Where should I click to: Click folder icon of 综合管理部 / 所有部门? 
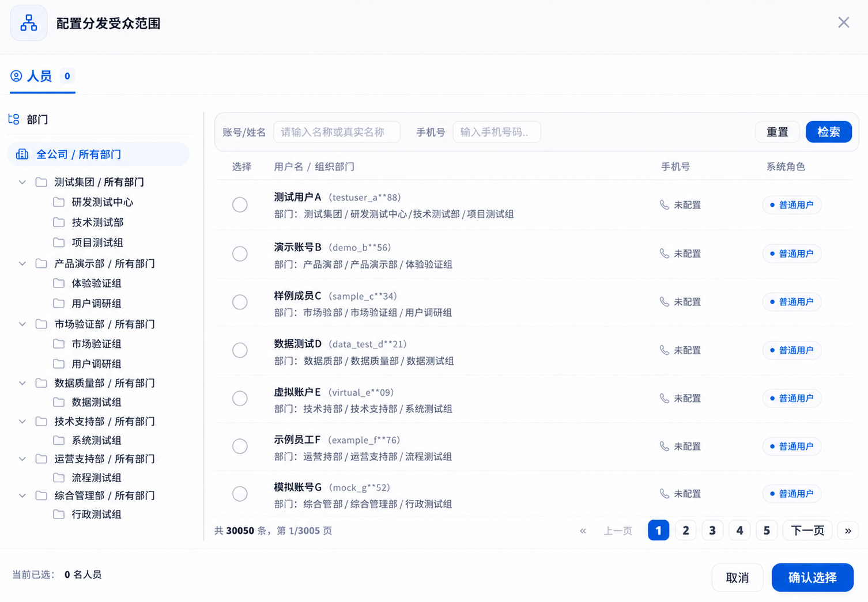point(41,495)
